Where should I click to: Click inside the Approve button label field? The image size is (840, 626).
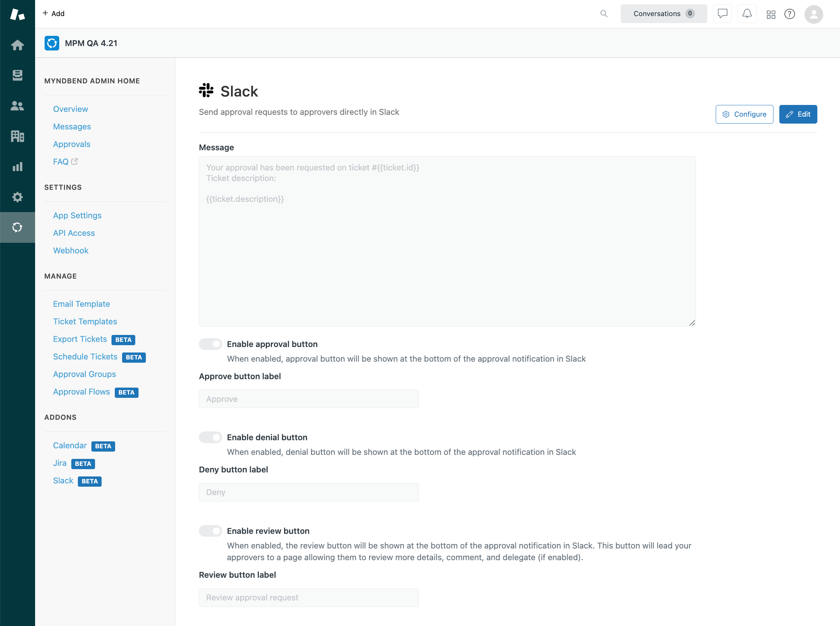pyautogui.click(x=308, y=399)
